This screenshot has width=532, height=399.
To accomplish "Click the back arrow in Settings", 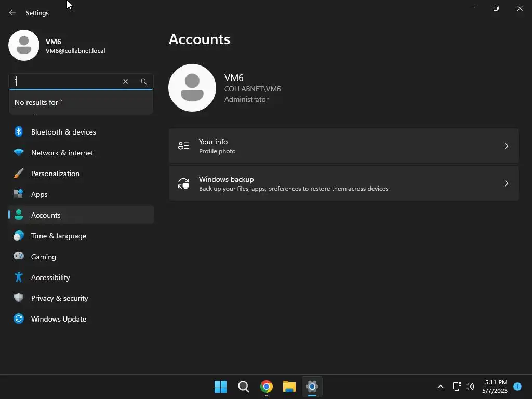I will pos(12,12).
